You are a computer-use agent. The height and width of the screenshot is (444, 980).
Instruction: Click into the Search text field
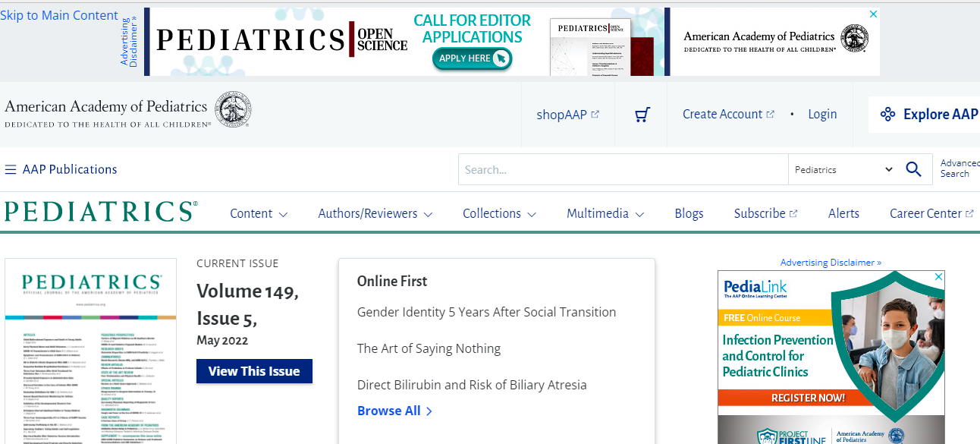622,169
